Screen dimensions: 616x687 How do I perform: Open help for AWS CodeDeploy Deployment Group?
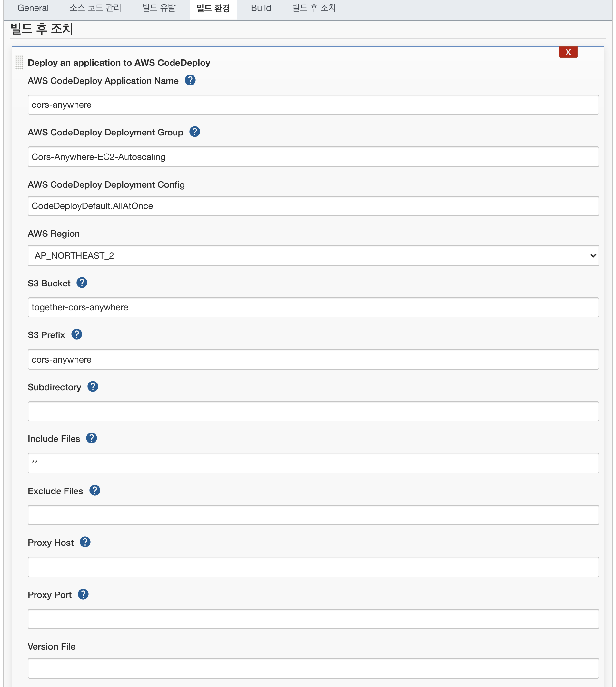pyautogui.click(x=194, y=132)
